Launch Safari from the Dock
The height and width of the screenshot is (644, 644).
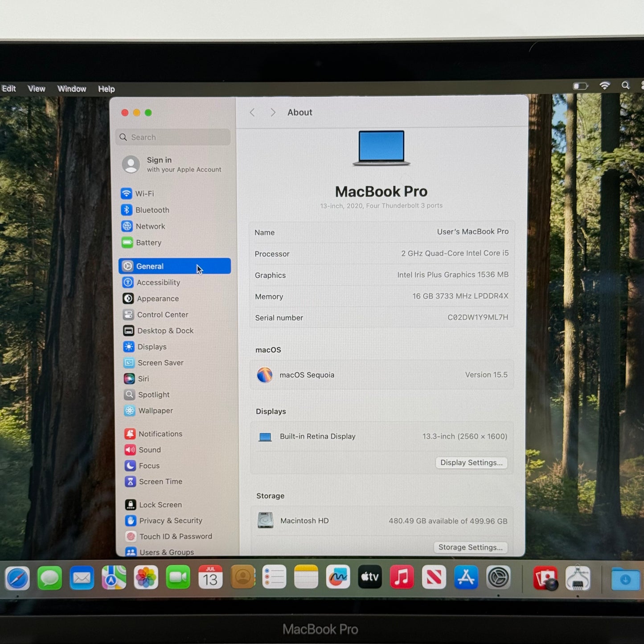17,578
